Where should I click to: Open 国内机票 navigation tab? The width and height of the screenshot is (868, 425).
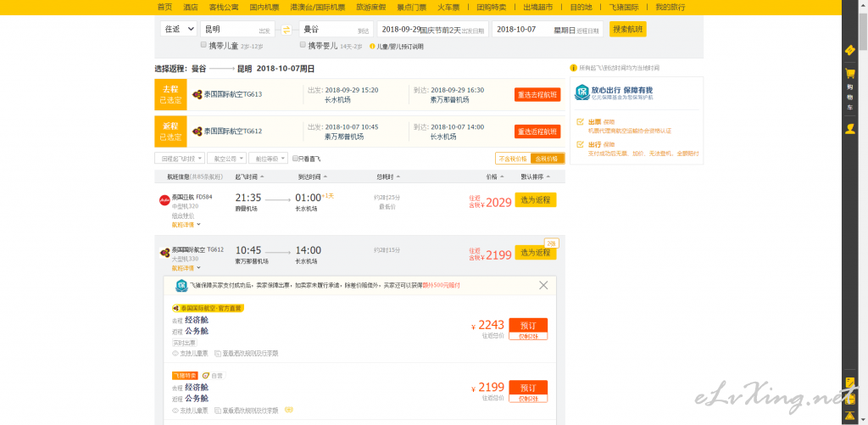click(264, 7)
